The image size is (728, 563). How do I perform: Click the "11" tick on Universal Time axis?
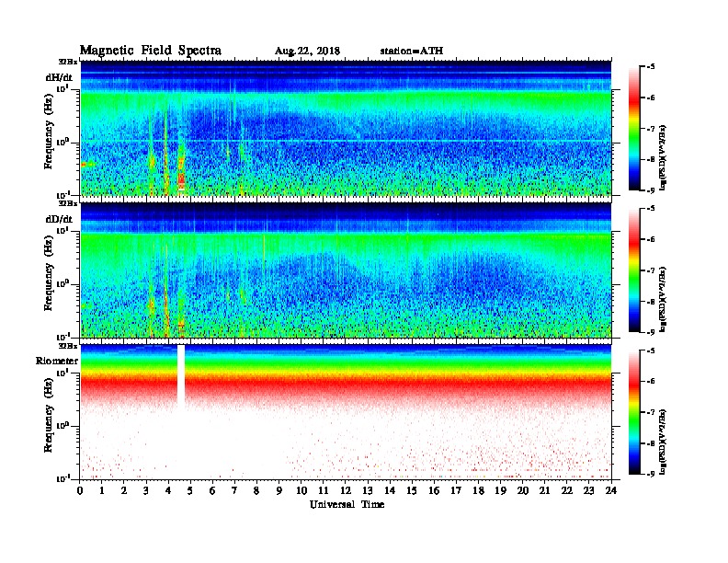pyautogui.click(x=324, y=490)
